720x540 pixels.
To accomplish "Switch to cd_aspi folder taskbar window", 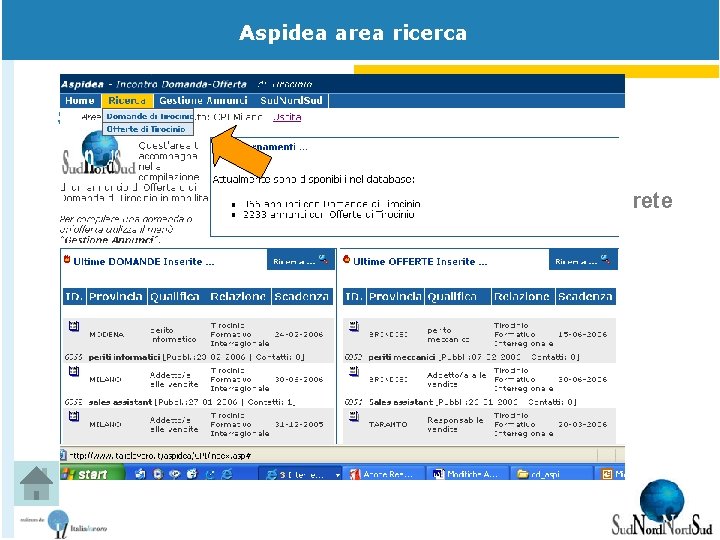I will click(x=551, y=474).
